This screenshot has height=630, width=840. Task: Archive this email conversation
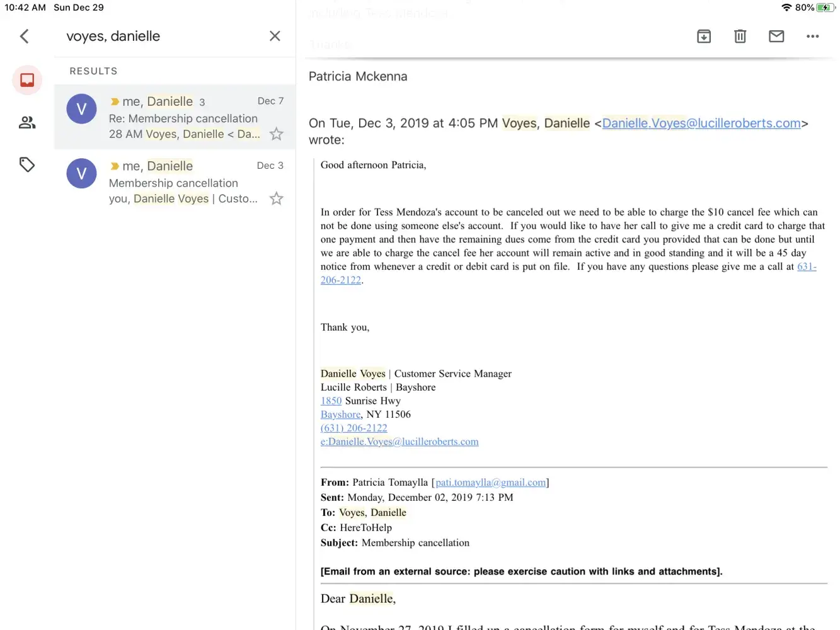(x=704, y=37)
